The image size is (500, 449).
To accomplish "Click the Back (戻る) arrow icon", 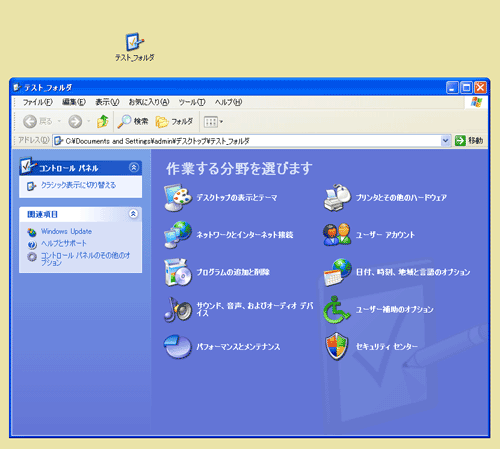I will (x=30, y=122).
